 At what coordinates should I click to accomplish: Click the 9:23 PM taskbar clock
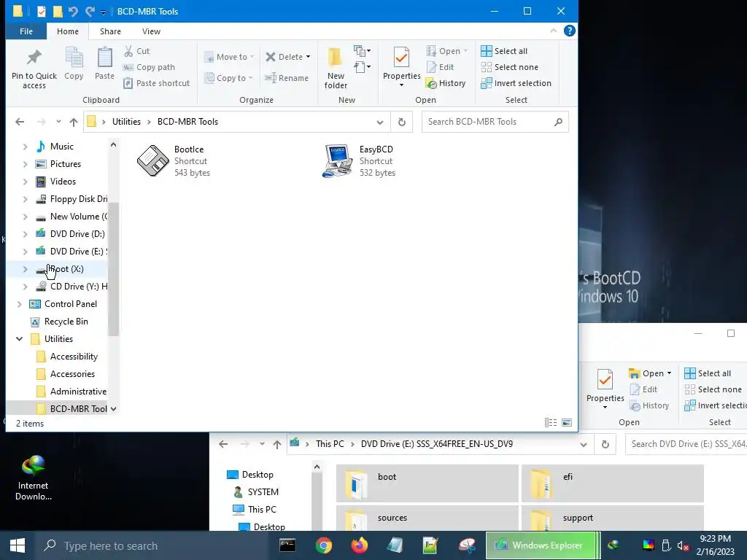coord(715,539)
